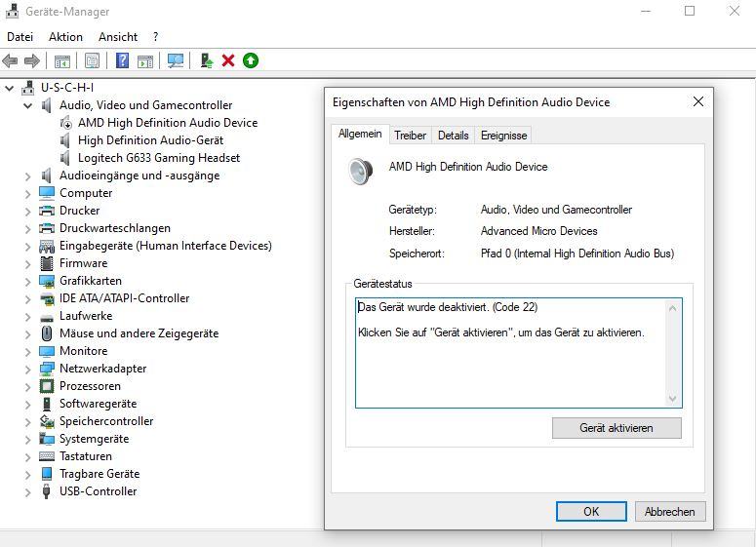The image size is (756, 547).
Task: Open the Ansicht menu
Action: (x=118, y=37)
